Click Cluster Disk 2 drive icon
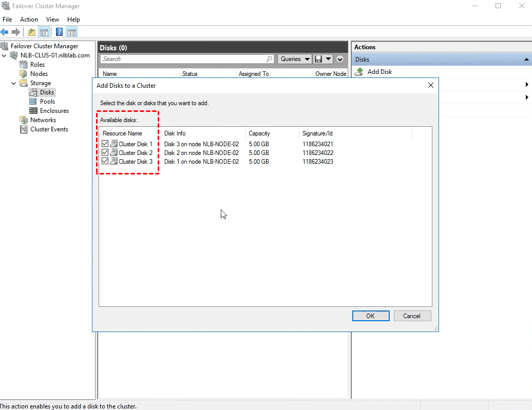The width and height of the screenshot is (532, 410). point(114,152)
